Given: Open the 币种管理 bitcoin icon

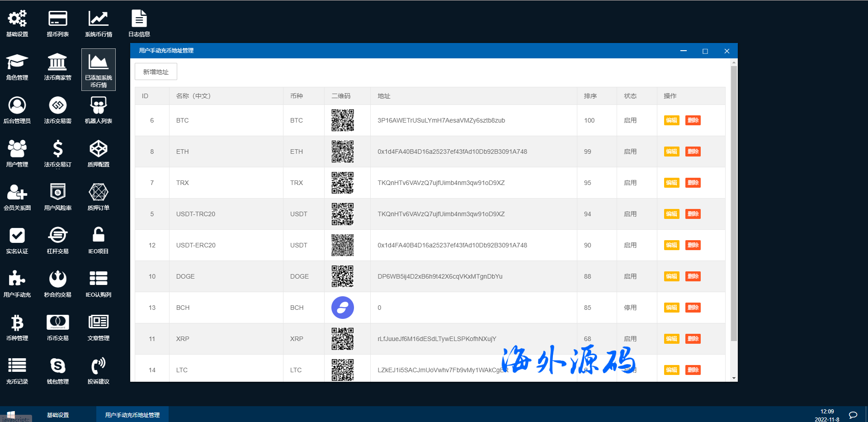Looking at the screenshot, I should pyautogui.click(x=17, y=323).
